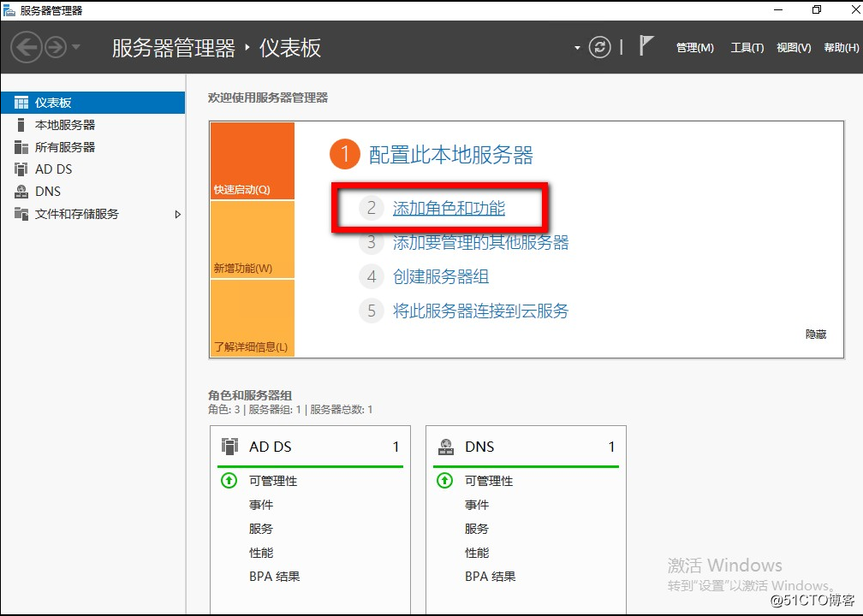Image resolution: width=863 pixels, height=616 pixels.
Task: Click the 本地服务器 server icon
Action: click(x=21, y=125)
